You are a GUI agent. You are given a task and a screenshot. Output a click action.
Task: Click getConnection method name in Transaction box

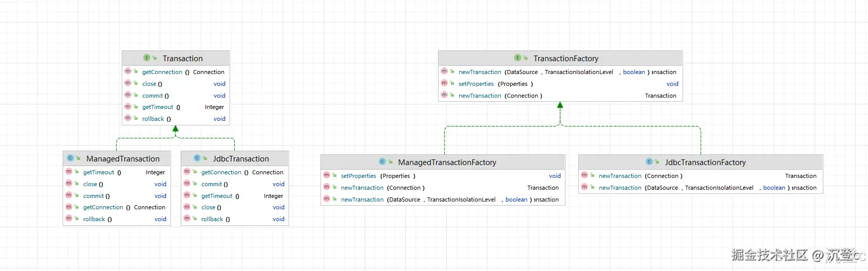pyautogui.click(x=162, y=72)
